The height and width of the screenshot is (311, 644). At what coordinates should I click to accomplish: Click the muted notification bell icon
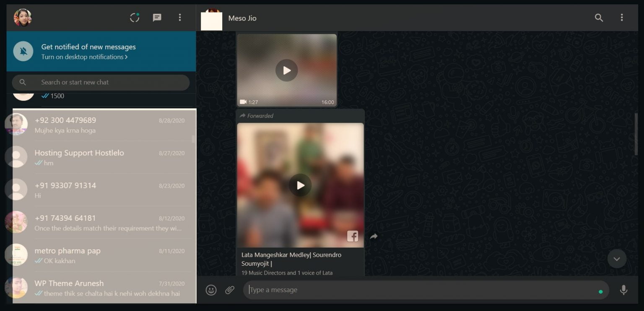click(23, 51)
